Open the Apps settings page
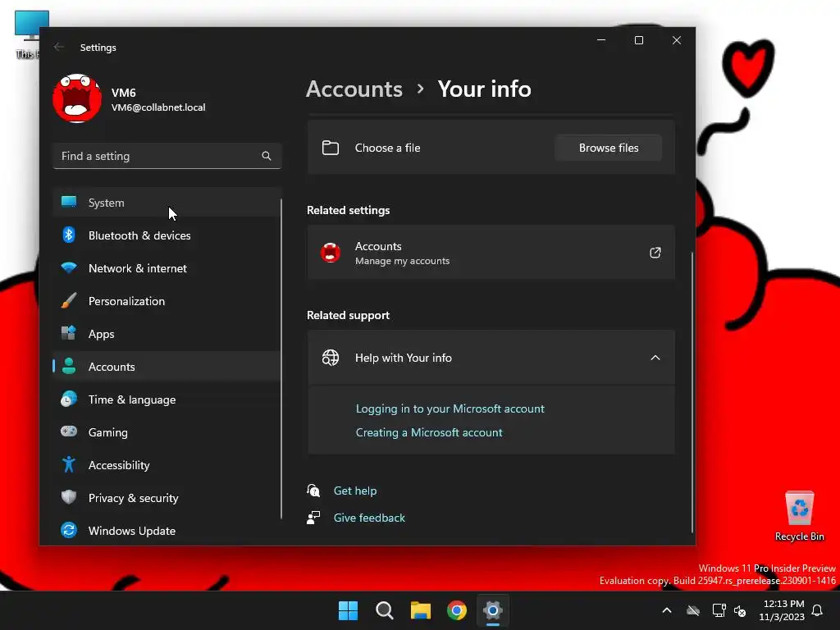Screen dimensions: 840x630 coord(167,334)
